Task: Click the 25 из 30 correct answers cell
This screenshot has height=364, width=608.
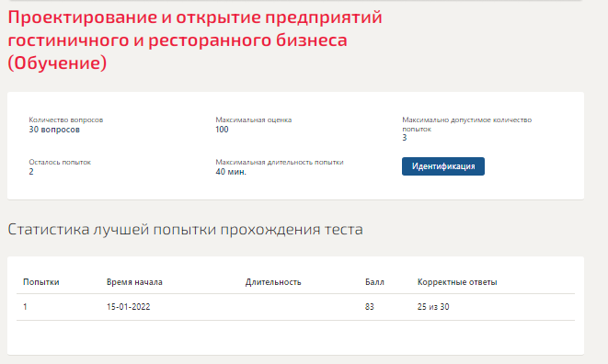Action: click(433, 307)
